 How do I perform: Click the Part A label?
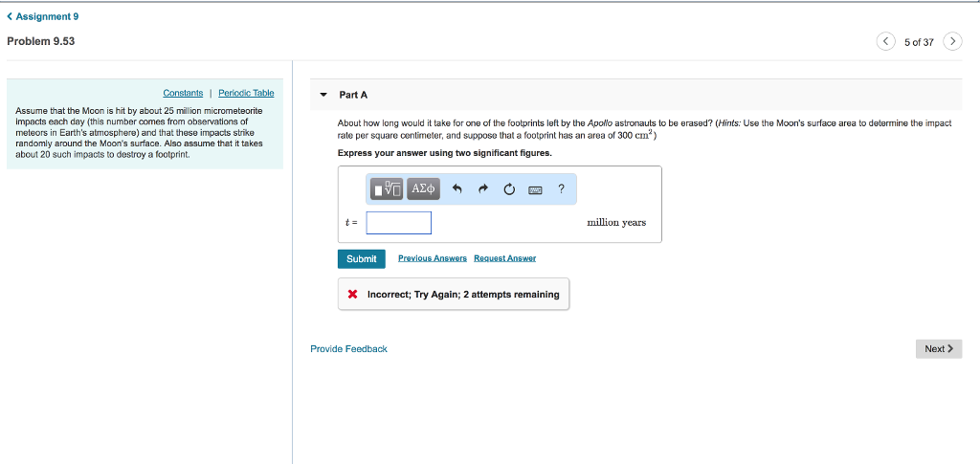[x=353, y=95]
